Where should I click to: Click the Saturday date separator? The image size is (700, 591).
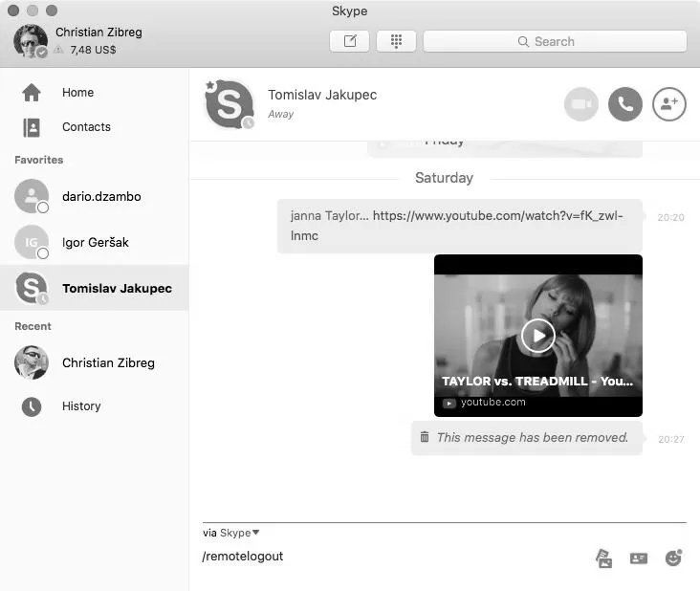(445, 178)
